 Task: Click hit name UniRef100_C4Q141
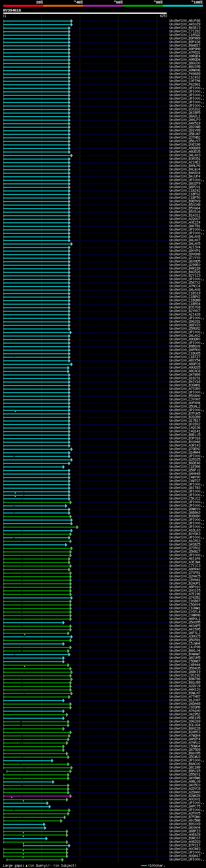coord(185,431)
